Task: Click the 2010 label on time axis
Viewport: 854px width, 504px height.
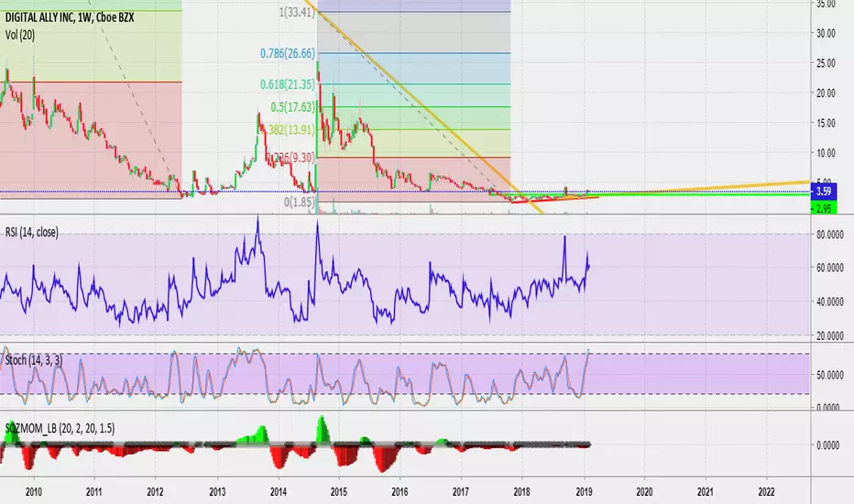Action: (x=34, y=491)
